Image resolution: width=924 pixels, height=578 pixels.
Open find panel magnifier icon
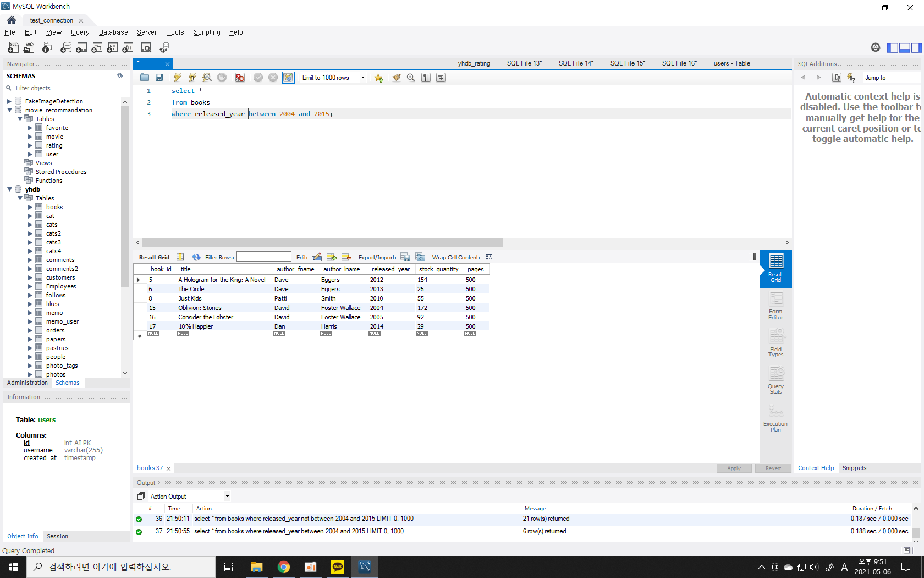coord(411,78)
